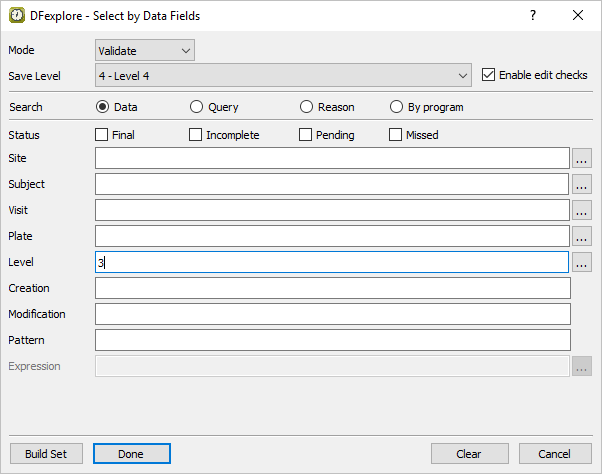The image size is (602, 474).
Task: Click the browse button beside Level field
Action: [582, 262]
